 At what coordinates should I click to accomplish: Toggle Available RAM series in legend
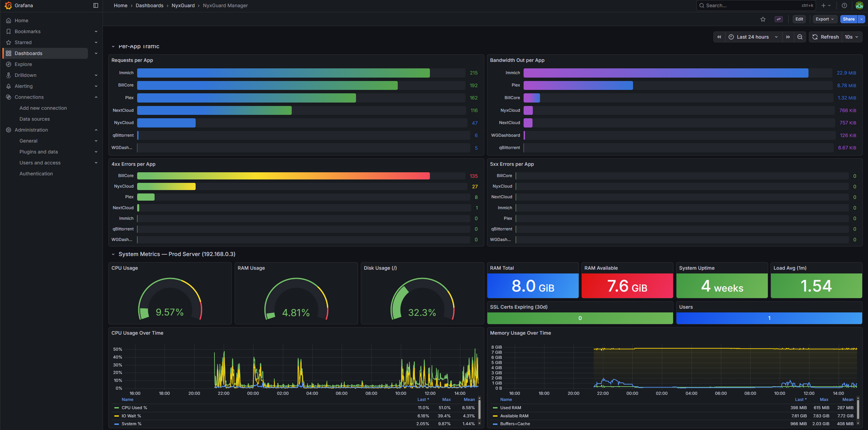coord(514,416)
